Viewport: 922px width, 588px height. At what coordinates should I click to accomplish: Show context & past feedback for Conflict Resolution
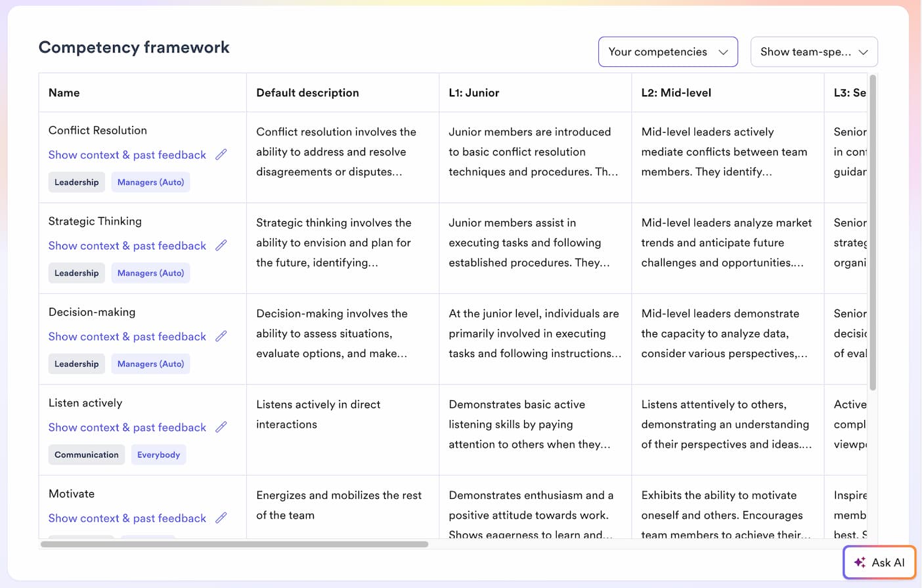(x=127, y=154)
